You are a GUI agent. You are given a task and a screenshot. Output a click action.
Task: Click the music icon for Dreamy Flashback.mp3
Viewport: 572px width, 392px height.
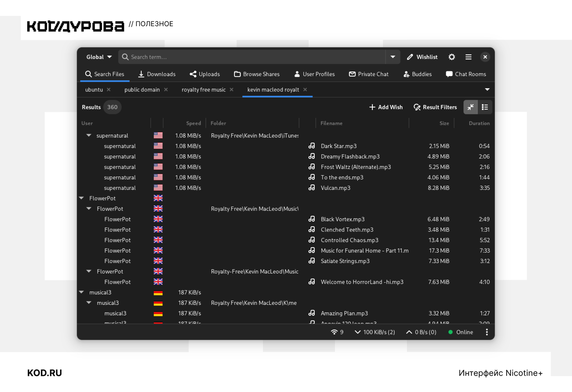tap(312, 157)
